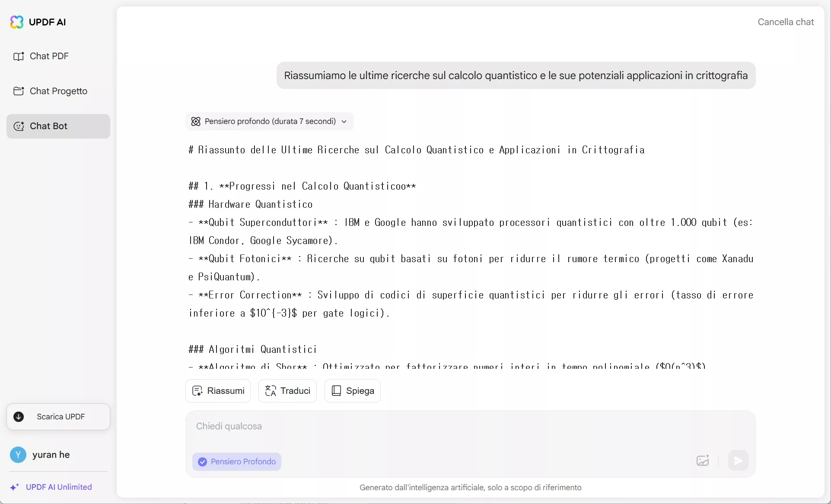Click the UPDF AI Unlimited sparkle icon
The width and height of the screenshot is (831, 504).
click(x=15, y=487)
